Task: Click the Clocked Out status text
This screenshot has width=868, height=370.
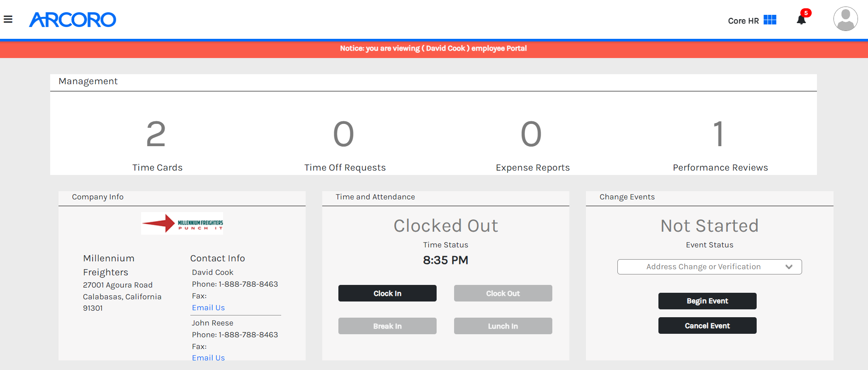Action: pos(446,226)
